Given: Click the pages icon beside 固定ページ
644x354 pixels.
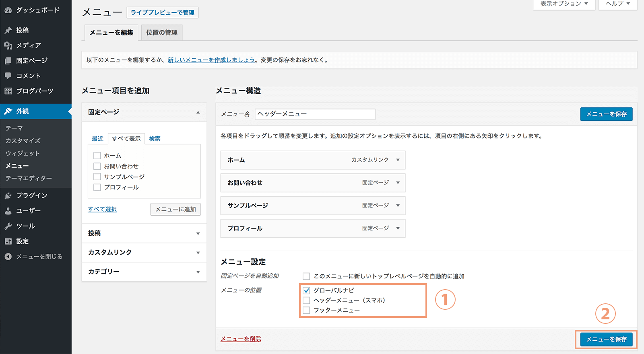Looking at the screenshot, I should click(8, 61).
